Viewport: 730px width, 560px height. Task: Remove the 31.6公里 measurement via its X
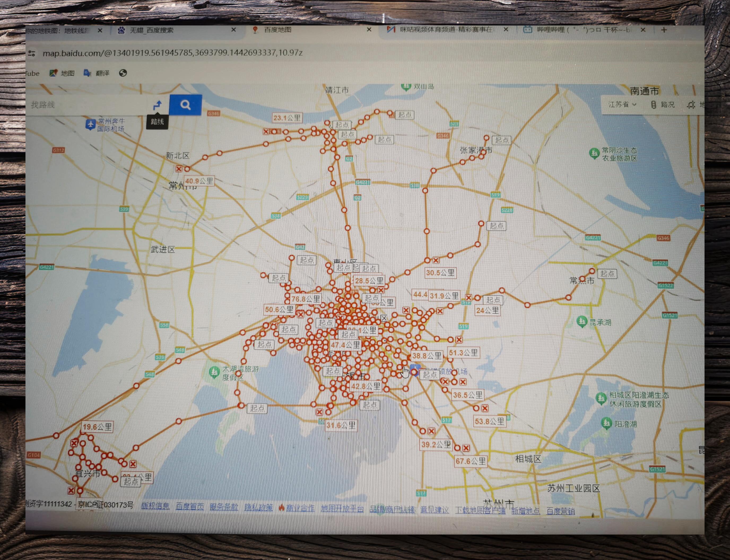pyautogui.click(x=319, y=412)
